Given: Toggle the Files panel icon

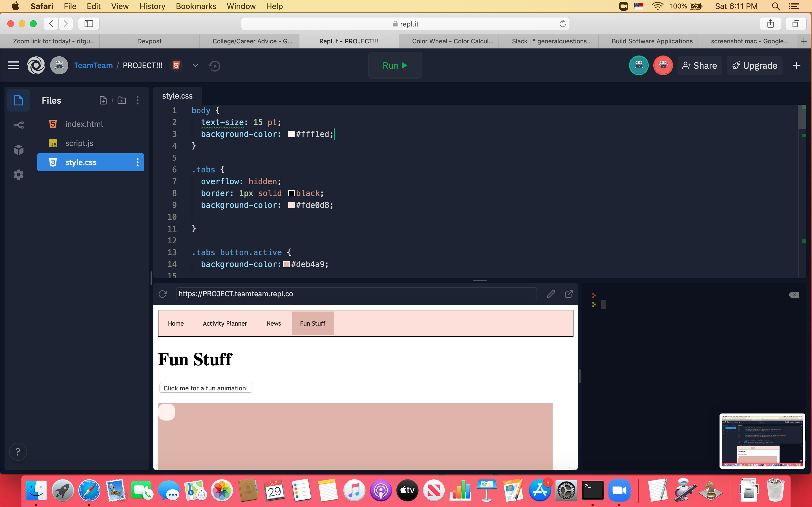Looking at the screenshot, I should pos(18,100).
